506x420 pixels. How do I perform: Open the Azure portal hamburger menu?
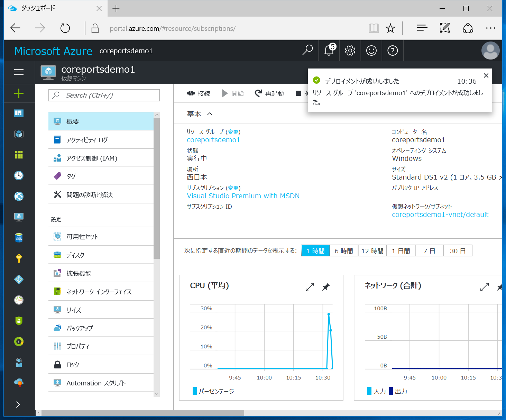pos(19,72)
